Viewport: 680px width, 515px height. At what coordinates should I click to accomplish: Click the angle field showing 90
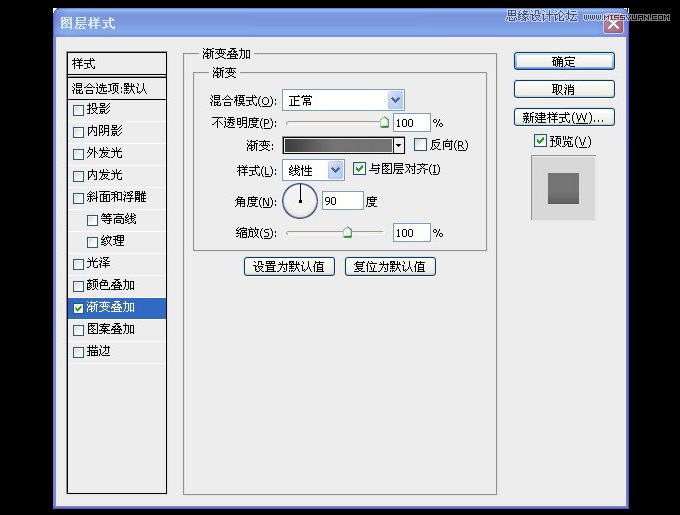(343, 201)
